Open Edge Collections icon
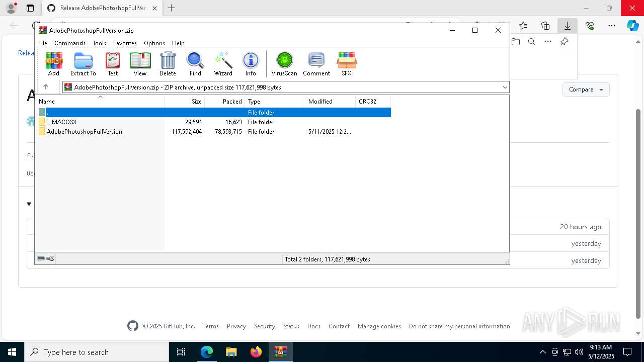This screenshot has height=362, width=644. [545, 26]
